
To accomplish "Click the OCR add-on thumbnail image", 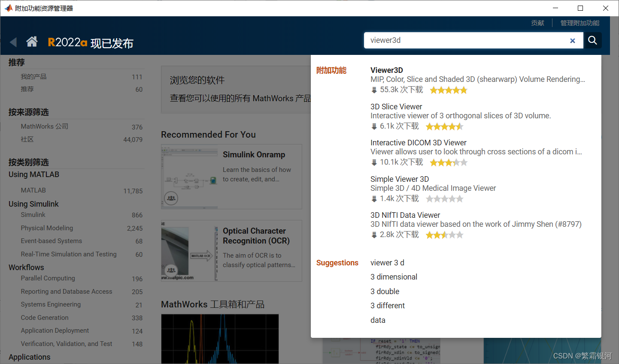I will pos(189,251).
